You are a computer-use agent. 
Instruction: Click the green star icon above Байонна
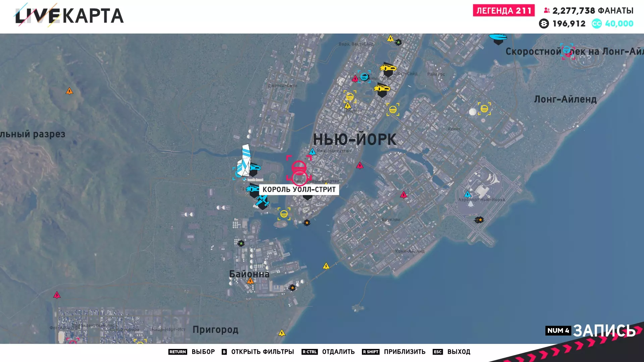coord(241,243)
